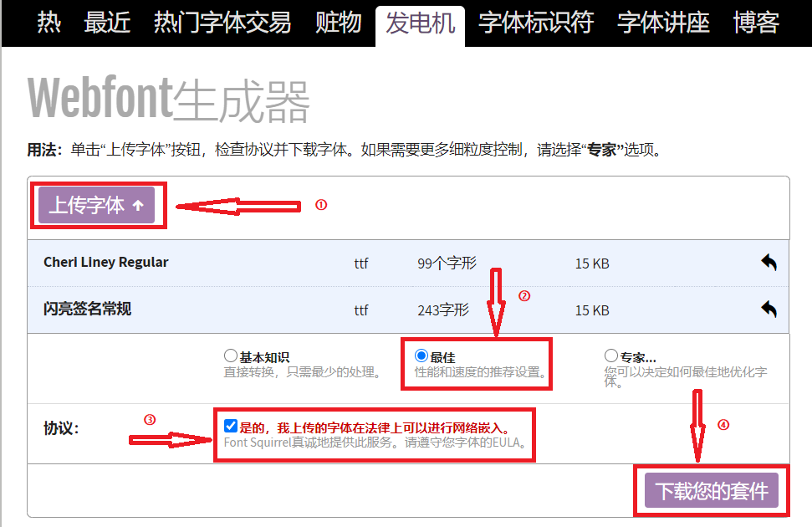Open the 最近 navigation tab

point(107,23)
